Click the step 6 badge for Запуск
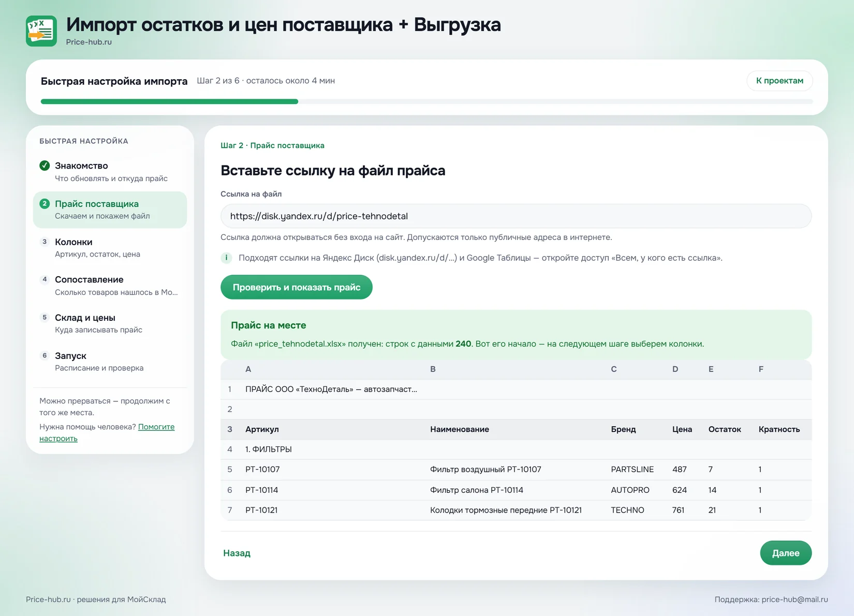This screenshot has width=854, height=616. coord(45,356)
